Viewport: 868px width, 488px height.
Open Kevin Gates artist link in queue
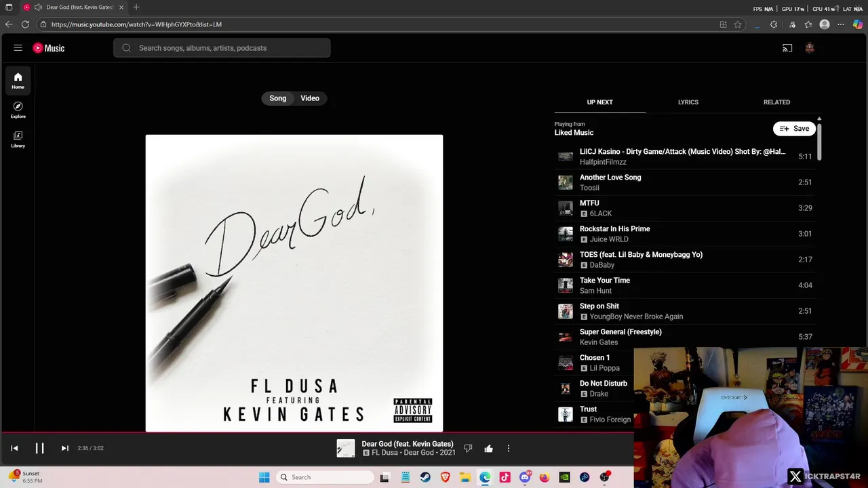click(x=599, y=342)
